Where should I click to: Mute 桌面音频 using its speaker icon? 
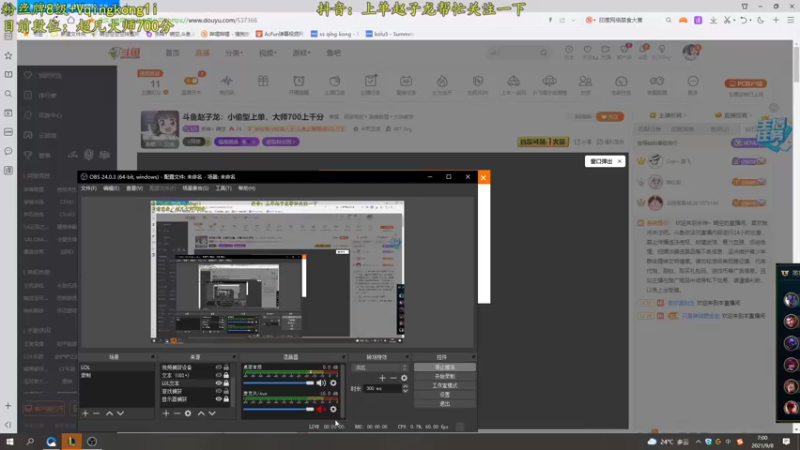click(x=321, y=383)
